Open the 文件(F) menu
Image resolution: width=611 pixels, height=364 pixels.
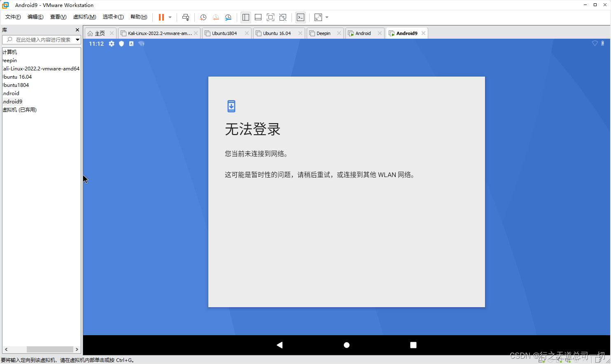(13, 17)
